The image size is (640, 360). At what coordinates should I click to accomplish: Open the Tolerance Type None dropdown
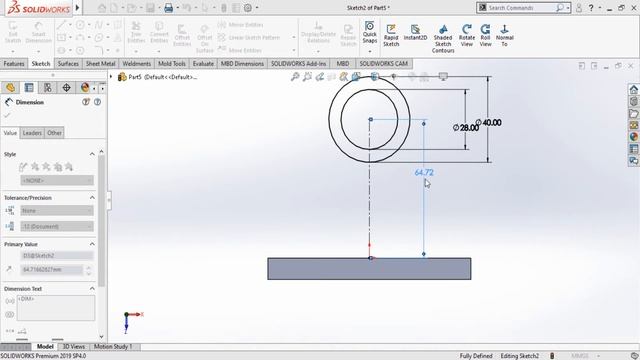[57, 211]
